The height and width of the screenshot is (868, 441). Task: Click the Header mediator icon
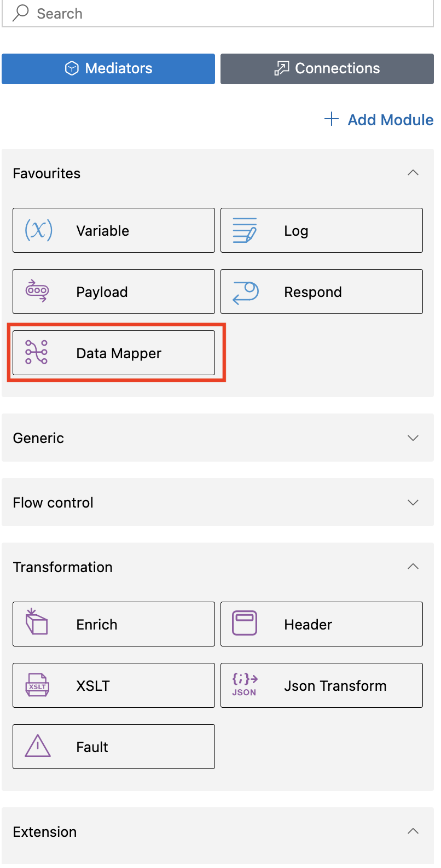pyautogui.click(x=245, y=623)
